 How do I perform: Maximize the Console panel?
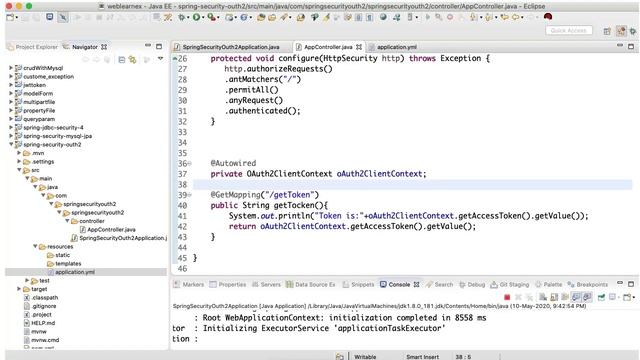(x=631, y=284)
